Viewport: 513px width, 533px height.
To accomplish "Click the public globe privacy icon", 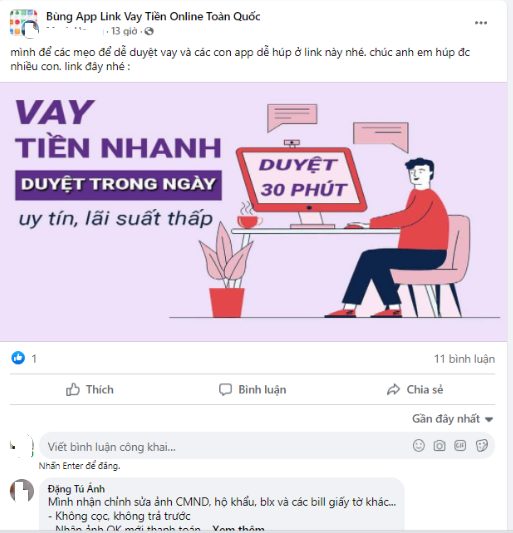I will tap(149, 32).
